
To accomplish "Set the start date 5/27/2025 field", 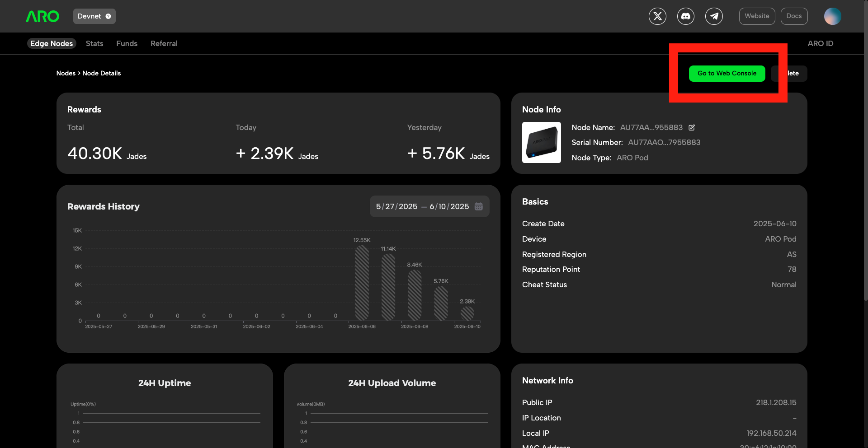I will click(396, 206).
